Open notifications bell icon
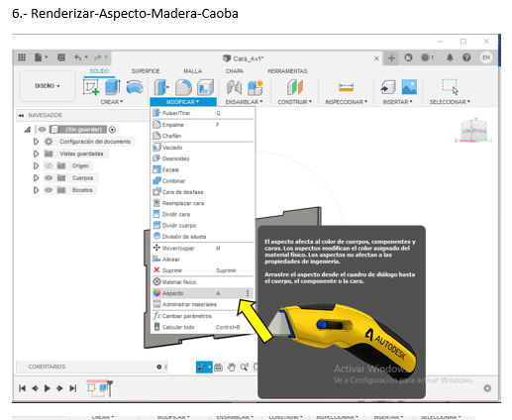 450,57
